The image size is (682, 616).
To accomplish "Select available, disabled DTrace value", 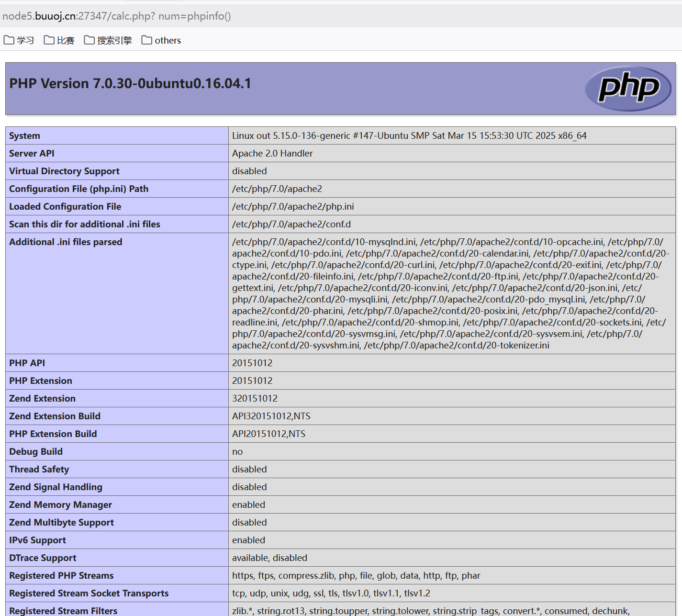I will 269,558.
